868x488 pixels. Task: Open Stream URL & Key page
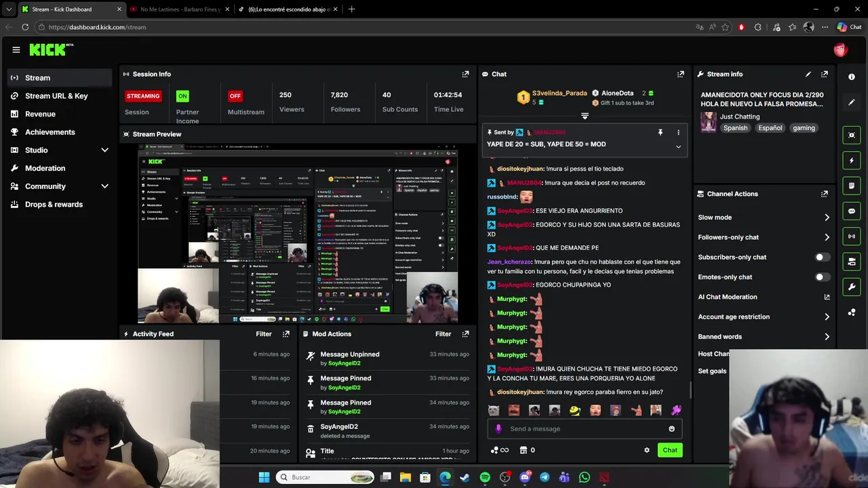tap(60, 96)
